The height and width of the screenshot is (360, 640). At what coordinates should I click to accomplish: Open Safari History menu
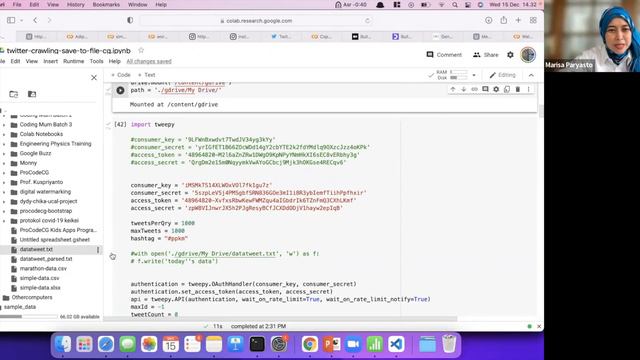point(76,5)
